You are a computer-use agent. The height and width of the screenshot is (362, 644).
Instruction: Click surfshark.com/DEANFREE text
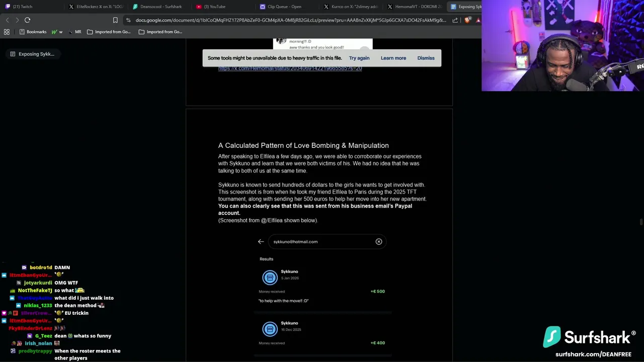pyautogui.click(x=593, y=354)
